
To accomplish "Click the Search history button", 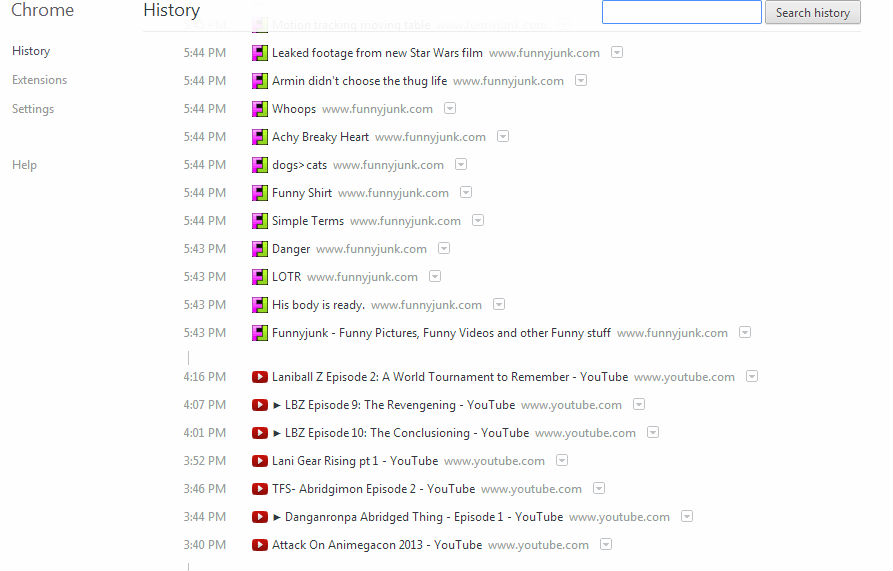I will click(813, 13).
